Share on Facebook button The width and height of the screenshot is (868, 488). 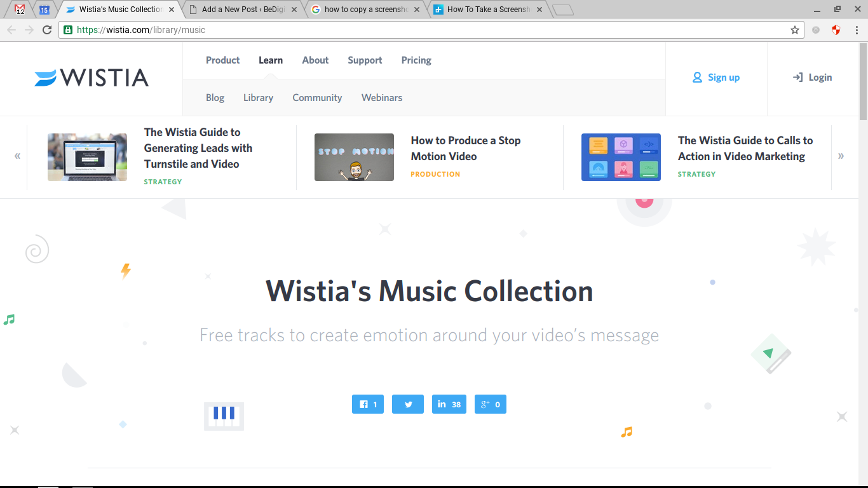(368, 404)
